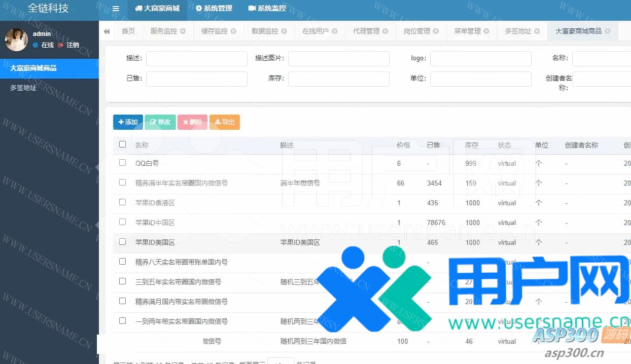
Task: Click the tab scroll-left double arrow icon
Action: pyautogui.click(x=107, y=31)
